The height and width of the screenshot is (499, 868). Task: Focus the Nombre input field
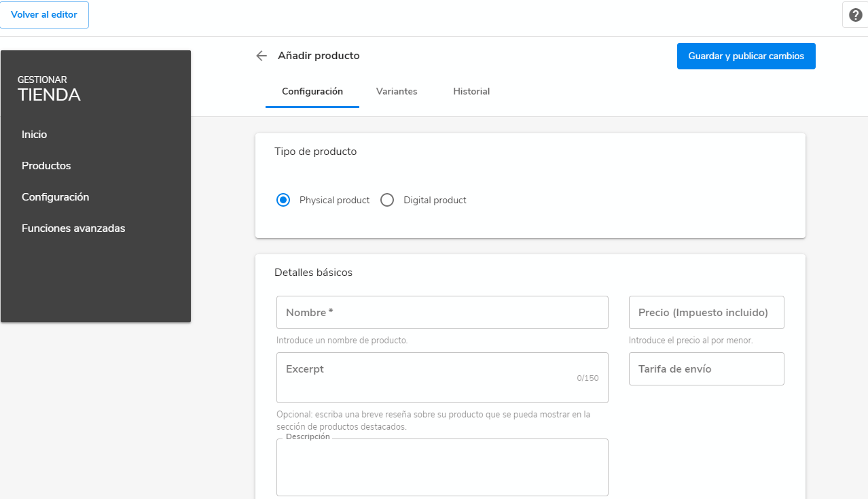442,313
